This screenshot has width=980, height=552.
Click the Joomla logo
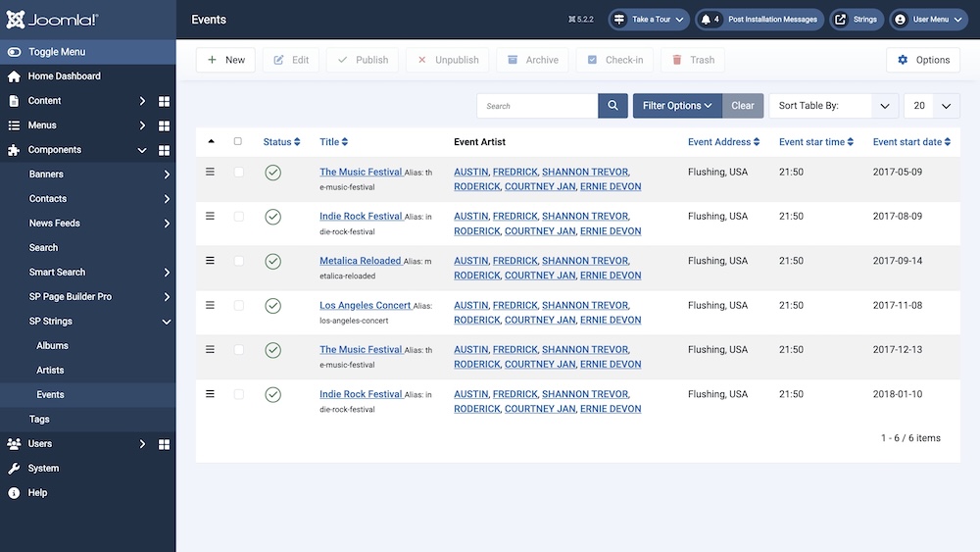[x=52, y=20]
